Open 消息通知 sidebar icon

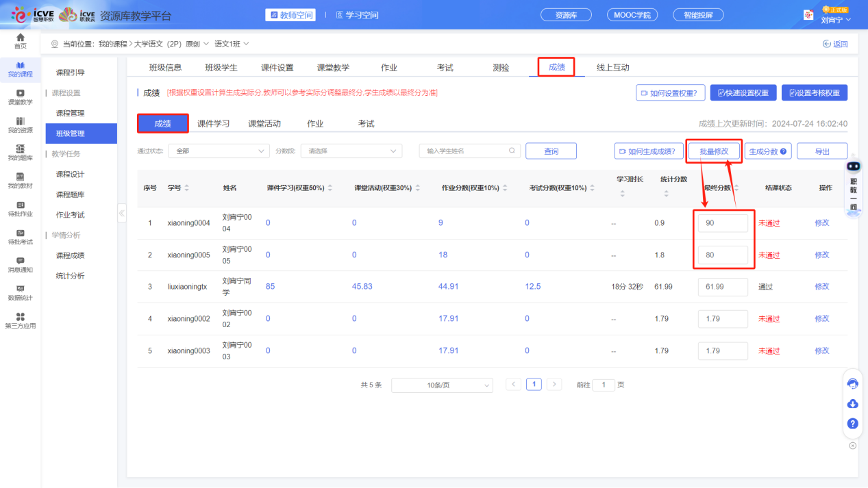(21, 264)
